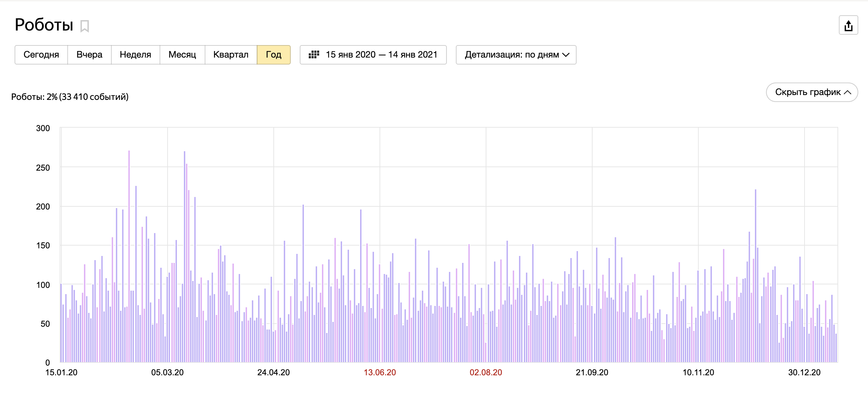Select the Неделя period
The height and width of the screenshot is (394, 868).
(x=135, y=55)
